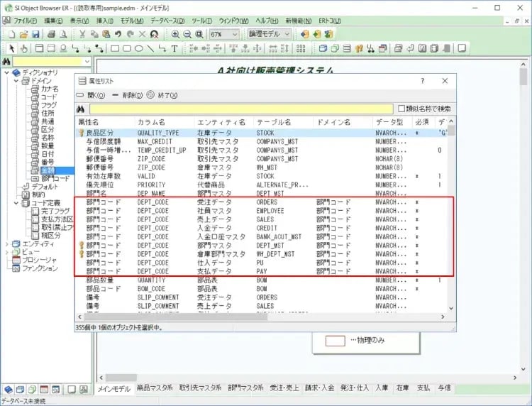Click the binoculars icon in attribute list
Viewport: 532px width, 406px height.
(81, 109)
